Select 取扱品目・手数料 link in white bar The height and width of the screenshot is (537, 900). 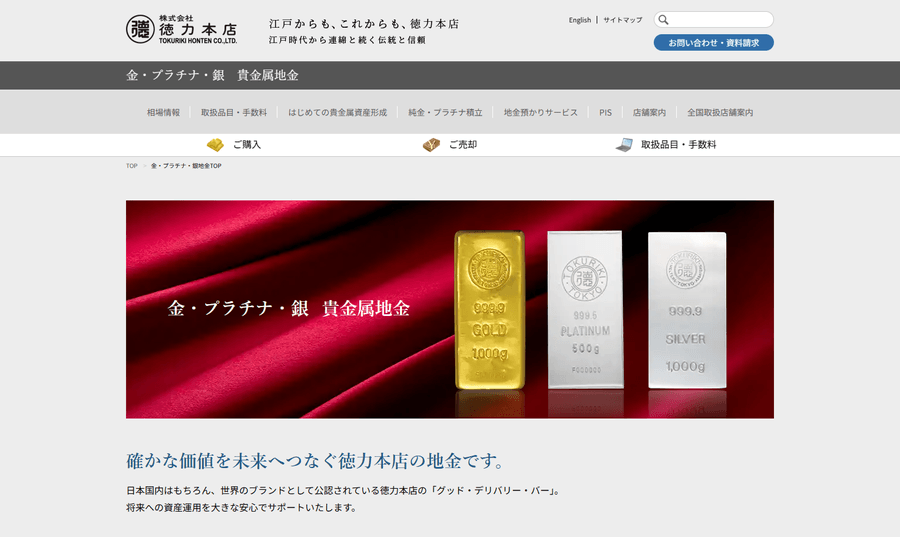678,145
